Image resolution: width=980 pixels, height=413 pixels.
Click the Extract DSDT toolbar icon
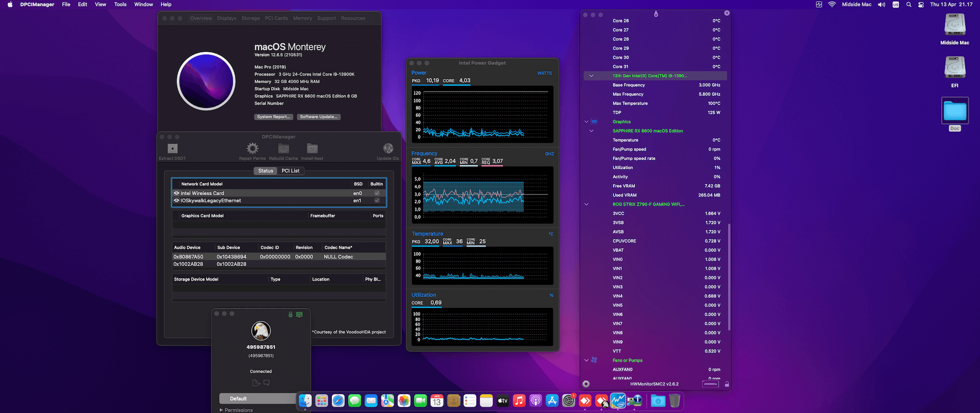tap(173, 148)
